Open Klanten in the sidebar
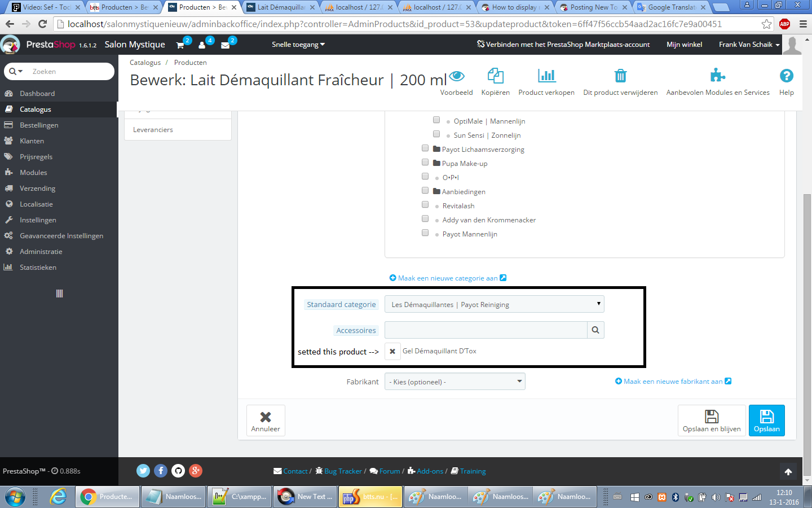This screenshot has height=508, width=812. coord(59,141)
